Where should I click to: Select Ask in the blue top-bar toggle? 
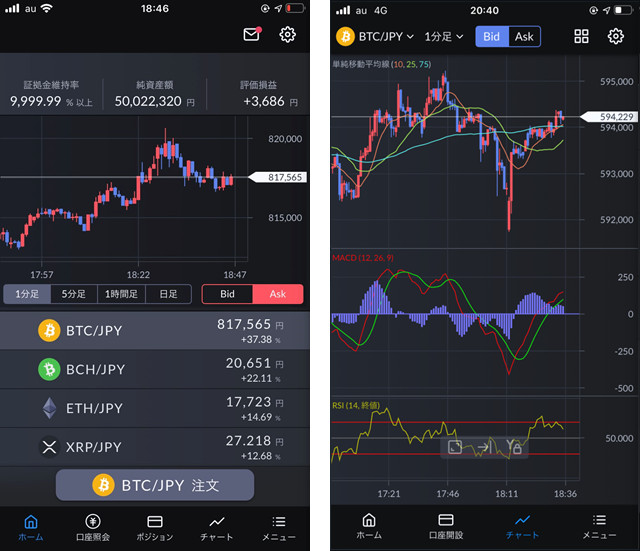point(524,37)
